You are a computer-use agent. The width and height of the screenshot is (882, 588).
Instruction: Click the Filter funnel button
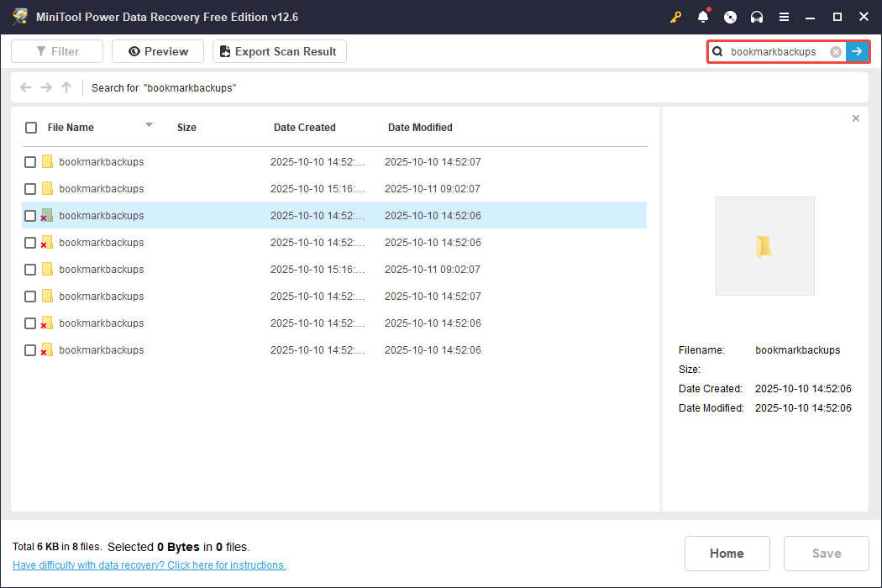click(56, 50)
